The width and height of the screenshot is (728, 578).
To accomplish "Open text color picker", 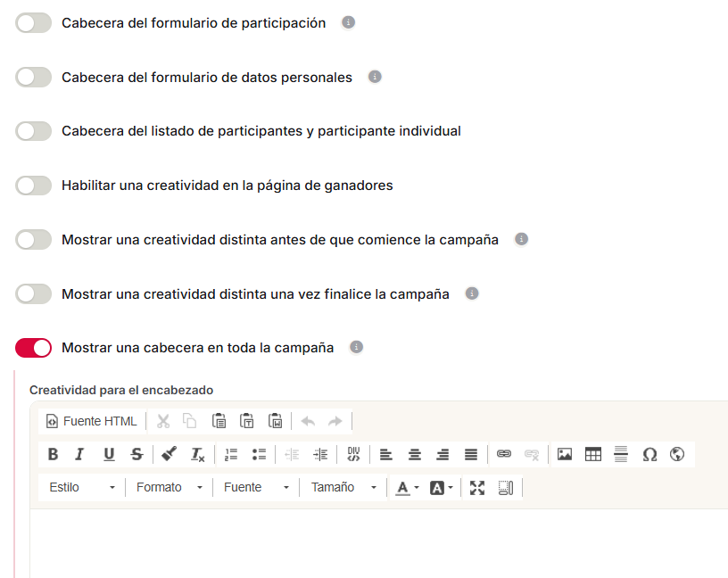I will 407,488.
